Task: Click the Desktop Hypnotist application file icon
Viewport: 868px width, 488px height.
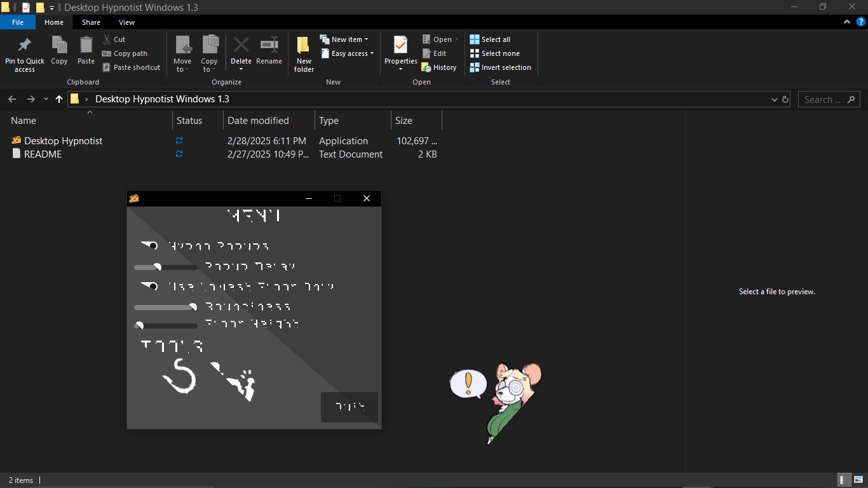Action: (x=17, y=140)
